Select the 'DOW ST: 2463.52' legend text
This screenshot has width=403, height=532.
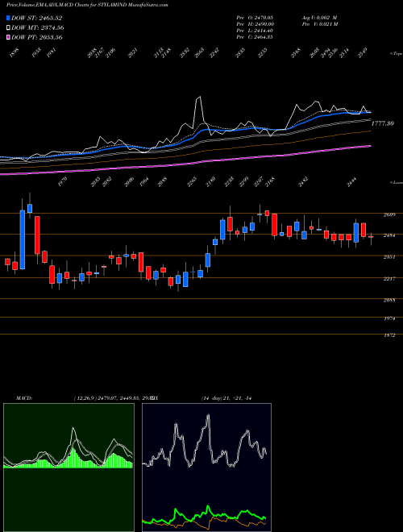pos(36,18)
